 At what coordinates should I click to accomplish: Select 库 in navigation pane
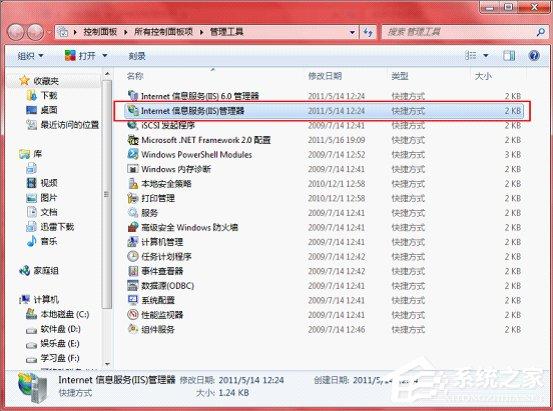click(31, 154)
